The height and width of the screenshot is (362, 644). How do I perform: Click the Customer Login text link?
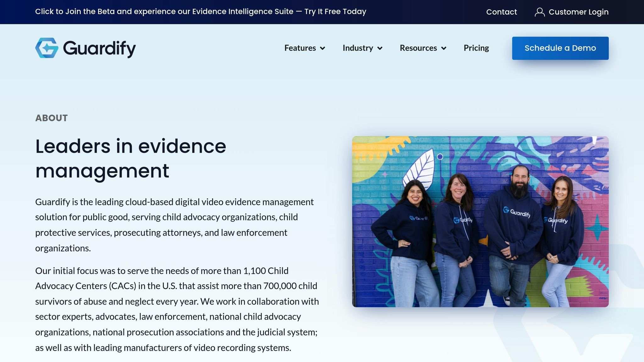[578, 12]
